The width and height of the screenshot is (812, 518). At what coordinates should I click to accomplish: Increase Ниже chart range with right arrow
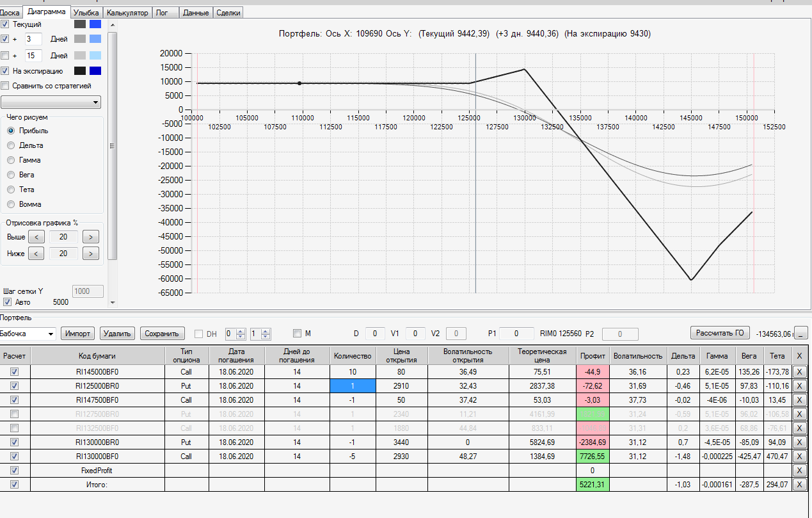(x=91, y=254)
